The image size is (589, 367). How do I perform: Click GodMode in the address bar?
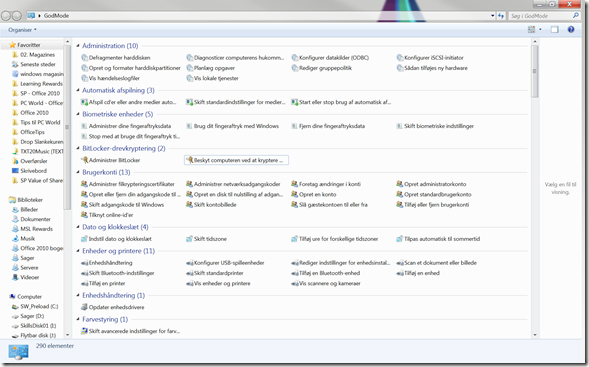[56, 16]
